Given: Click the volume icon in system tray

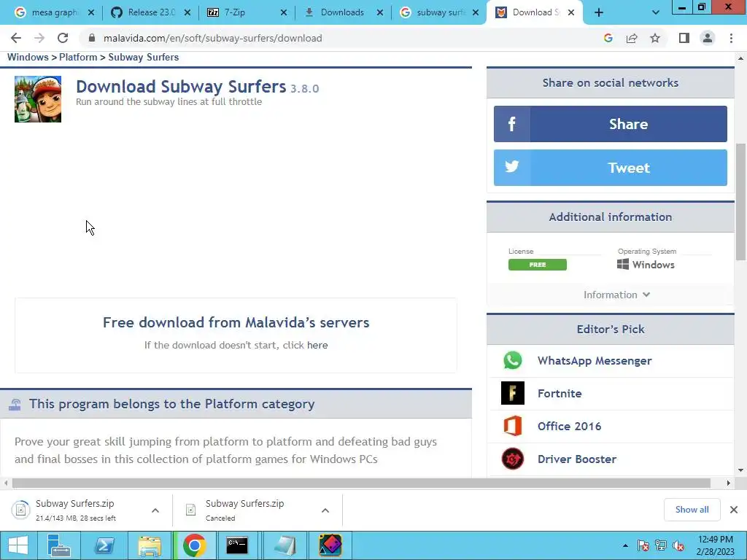Looking at the screenshot, I should [x=678, y=545].
